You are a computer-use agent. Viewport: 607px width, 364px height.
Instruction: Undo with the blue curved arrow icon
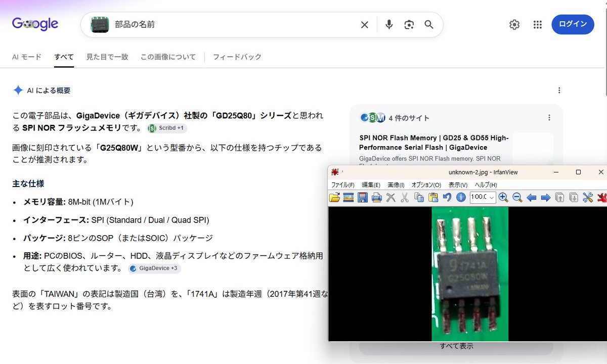[447, 197]
